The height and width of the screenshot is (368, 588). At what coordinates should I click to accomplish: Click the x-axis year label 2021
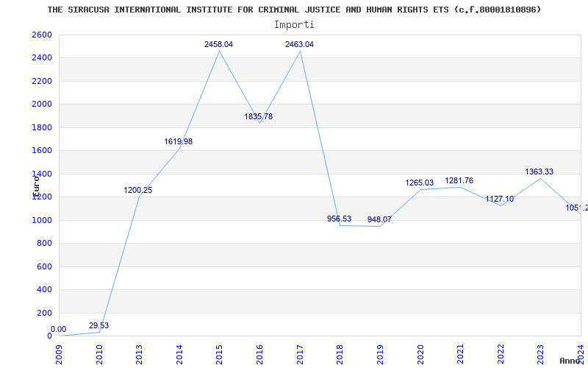(461, 354)
